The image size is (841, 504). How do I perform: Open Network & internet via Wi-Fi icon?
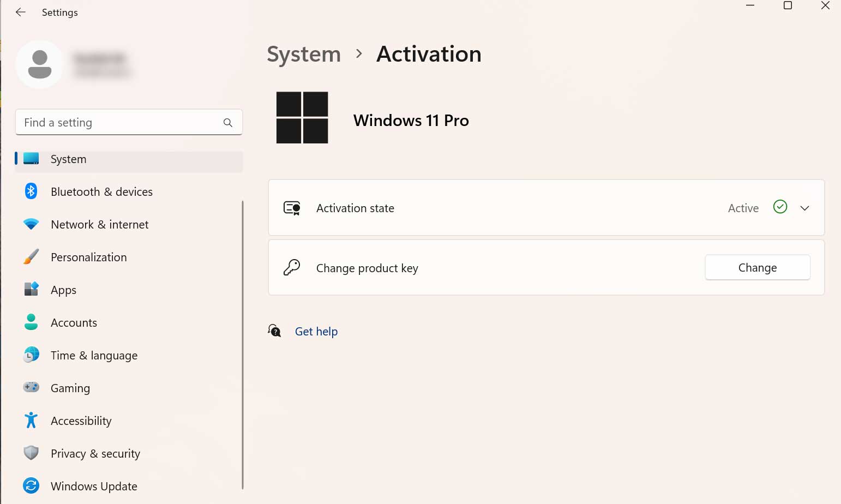(x=31, y=224)
